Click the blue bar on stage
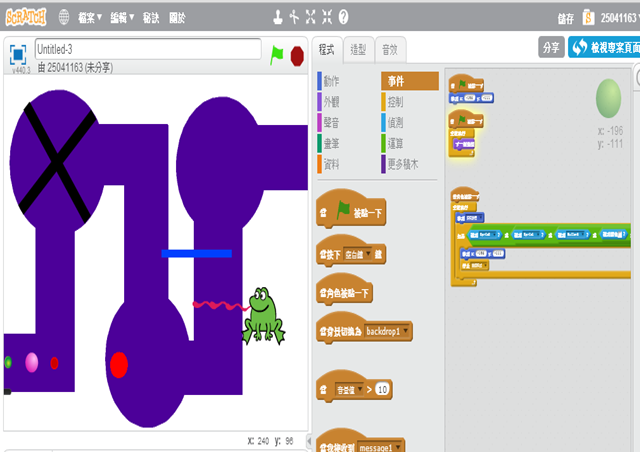The image size is (640, 452). (x=196, y=254)
